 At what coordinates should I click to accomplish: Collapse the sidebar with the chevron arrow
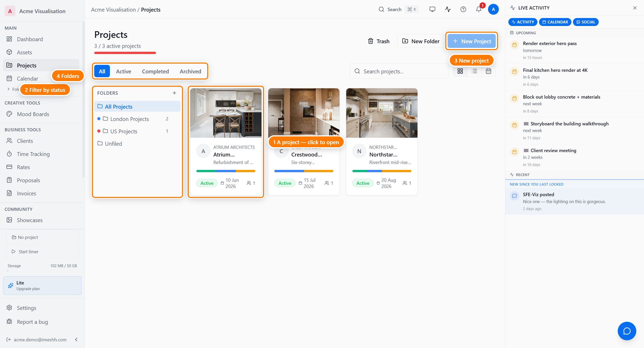pyautogui.click(x=76, y=340)
